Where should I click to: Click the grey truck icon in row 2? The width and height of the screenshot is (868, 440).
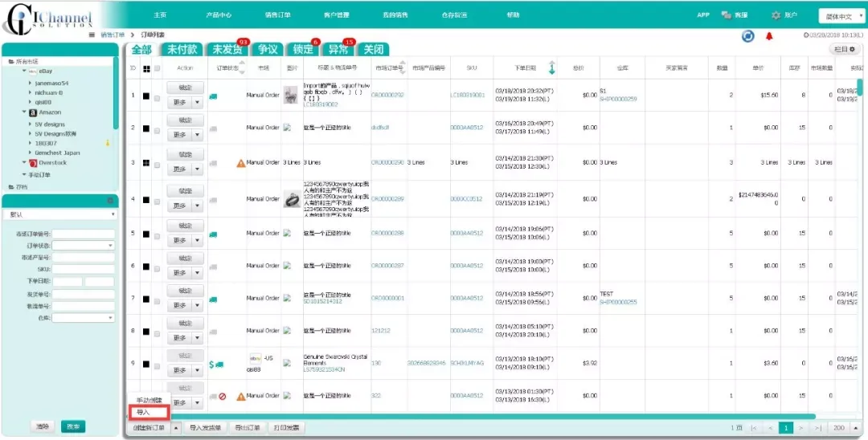[213, 128]
